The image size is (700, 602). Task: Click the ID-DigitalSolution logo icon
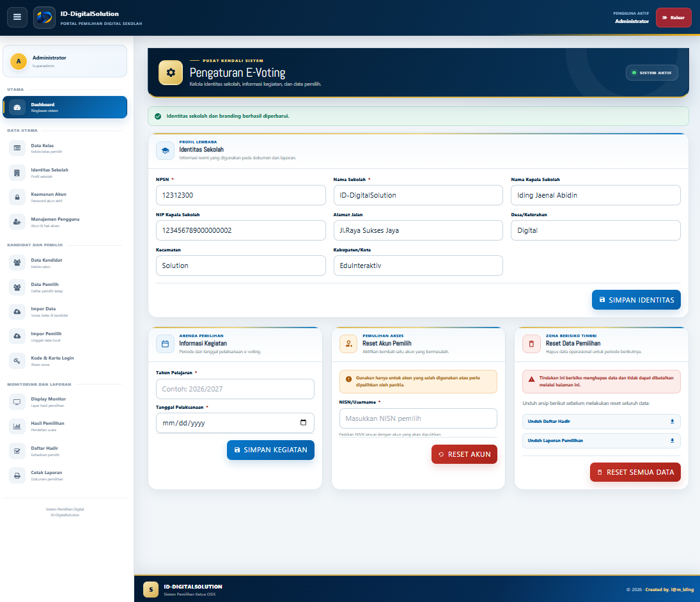click(x=44, y=17)
